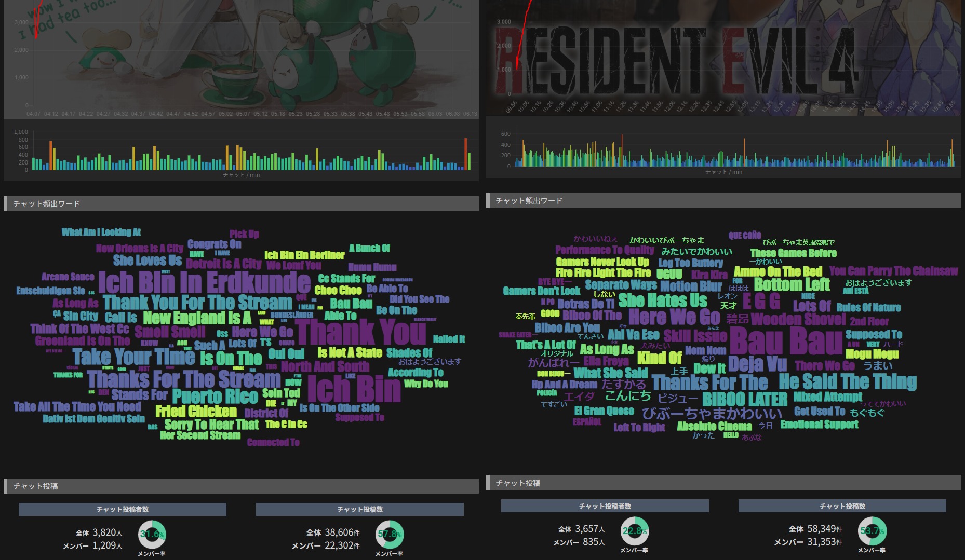Click 'Fried Chicken' in the word cloud
Image resolution: width=965 pixels, height=560 pixels.
pos(196,412)
